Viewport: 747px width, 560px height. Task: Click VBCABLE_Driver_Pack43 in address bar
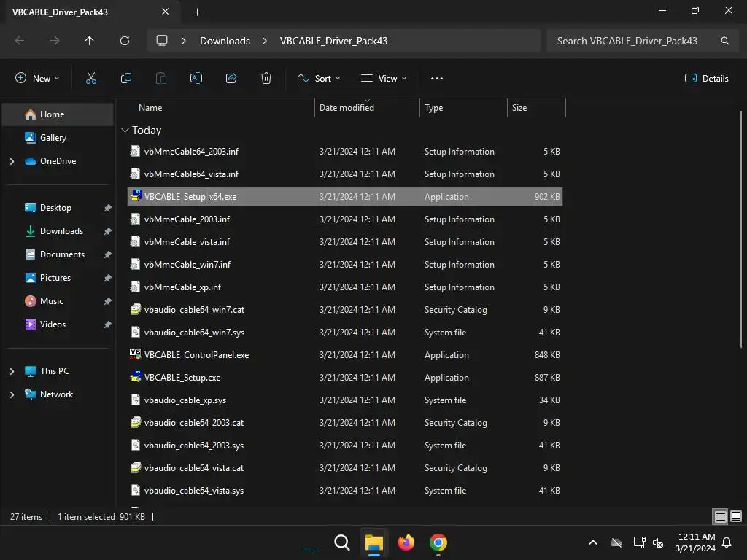tap(333, 41)
